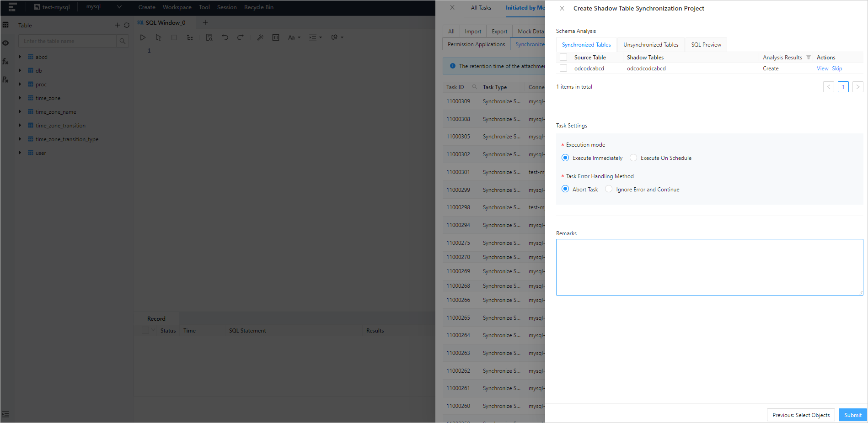
Task: Click the Submit button
Action: click(x=852, y=415)
